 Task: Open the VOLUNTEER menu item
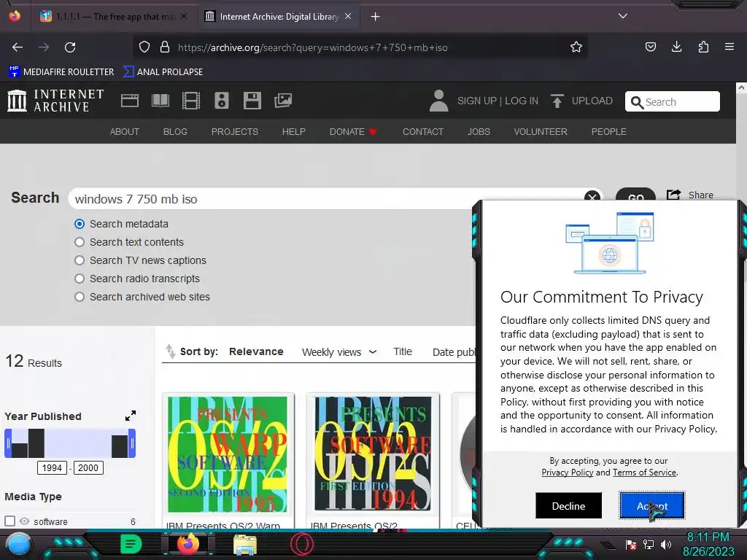[x=541, y=131]
